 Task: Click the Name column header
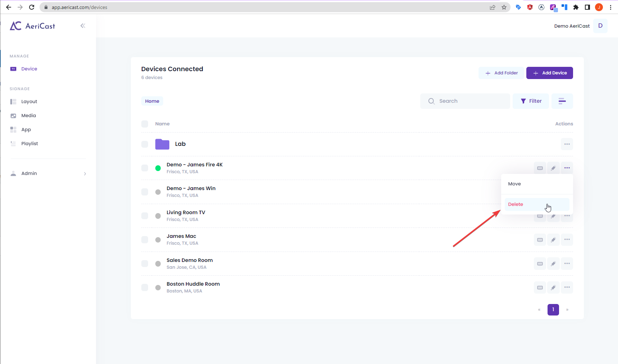point(162,124)
